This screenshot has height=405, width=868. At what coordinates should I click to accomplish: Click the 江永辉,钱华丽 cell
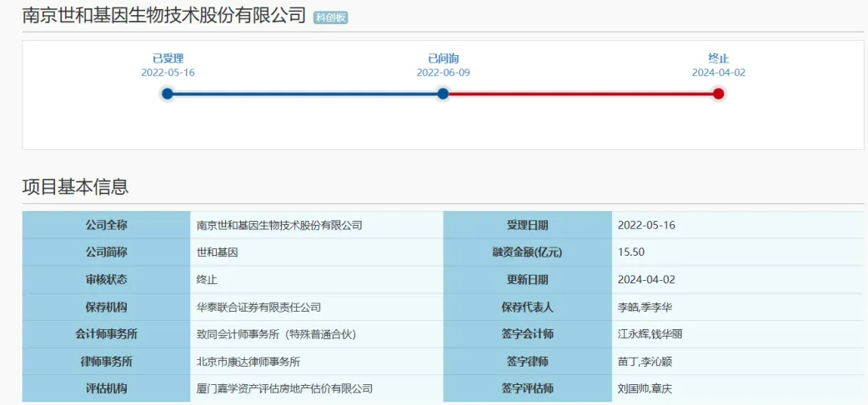click(738, 334)
